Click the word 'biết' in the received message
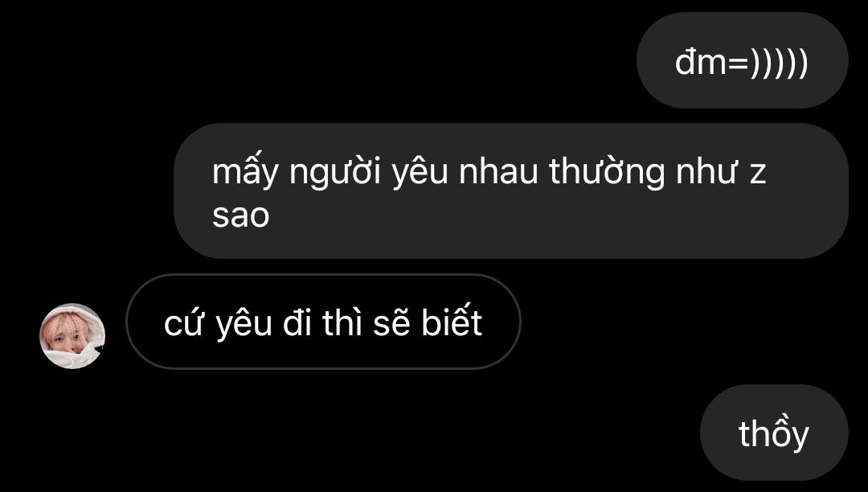The height and width of the screenshot is (492, 868). [452, 321]
